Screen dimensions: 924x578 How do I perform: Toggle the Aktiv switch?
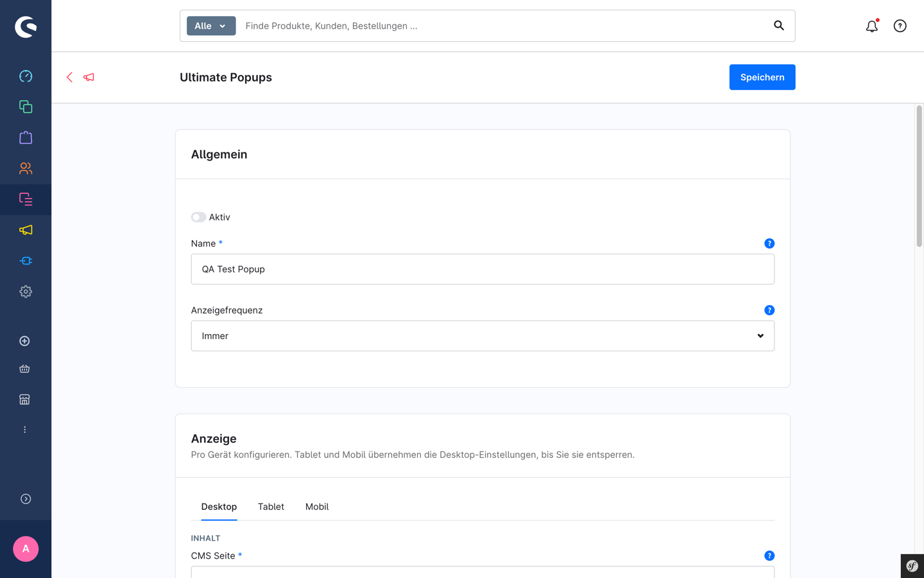[x=198, y=217]
